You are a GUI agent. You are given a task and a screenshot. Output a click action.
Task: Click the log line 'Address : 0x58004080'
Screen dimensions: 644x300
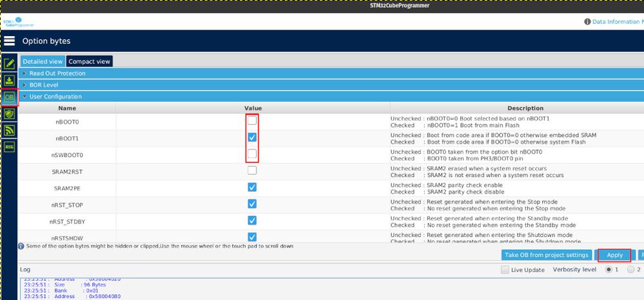click(x=72, y=296)
